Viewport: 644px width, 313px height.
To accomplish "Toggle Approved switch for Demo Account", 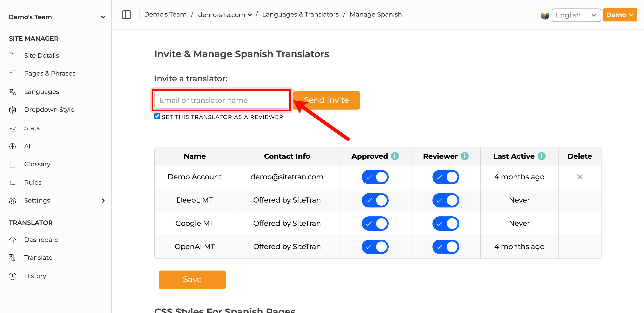I will (x=375, y=177).
